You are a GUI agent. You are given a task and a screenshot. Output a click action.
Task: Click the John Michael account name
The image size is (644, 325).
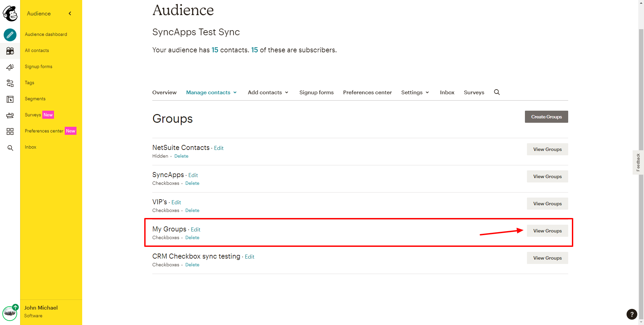[41, 308]
